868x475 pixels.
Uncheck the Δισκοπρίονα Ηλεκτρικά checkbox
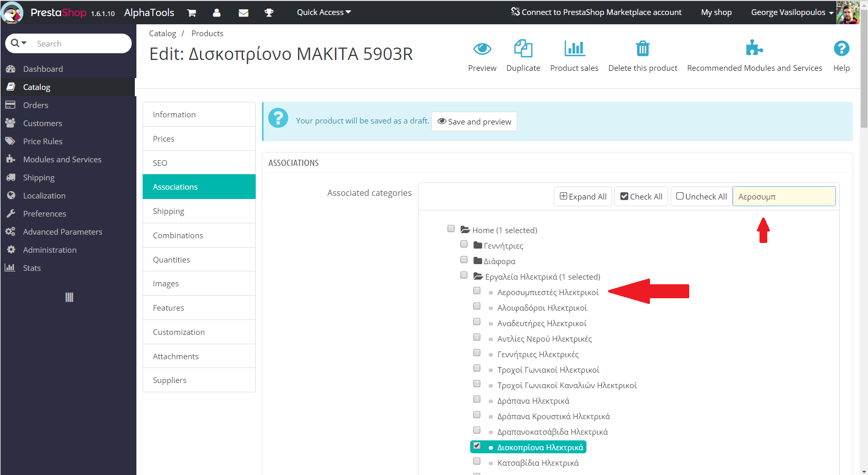pyautogui.click(x=477, y=446)
